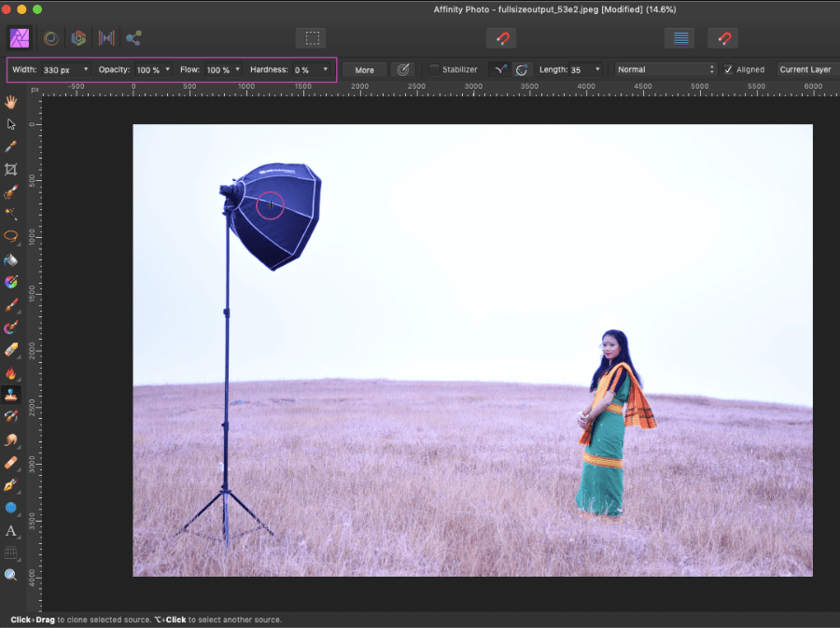
Task: Open the Export Persona share icon
Action: 133,38
